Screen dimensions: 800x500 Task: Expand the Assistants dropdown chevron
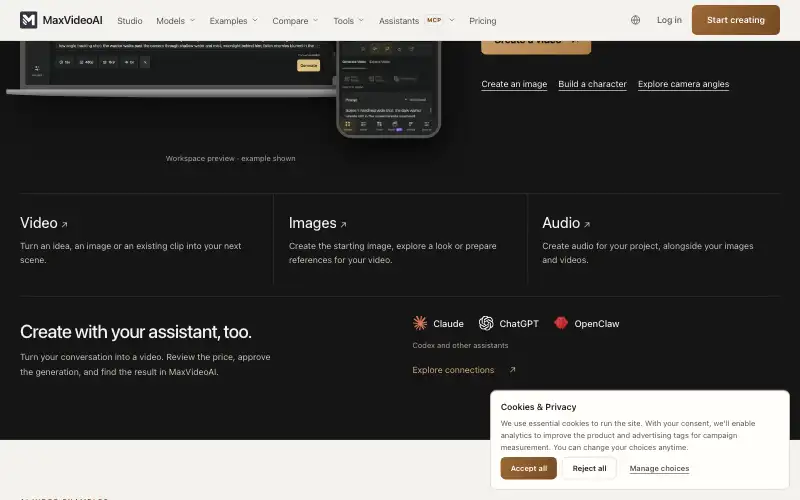click(x=452, y=20)
